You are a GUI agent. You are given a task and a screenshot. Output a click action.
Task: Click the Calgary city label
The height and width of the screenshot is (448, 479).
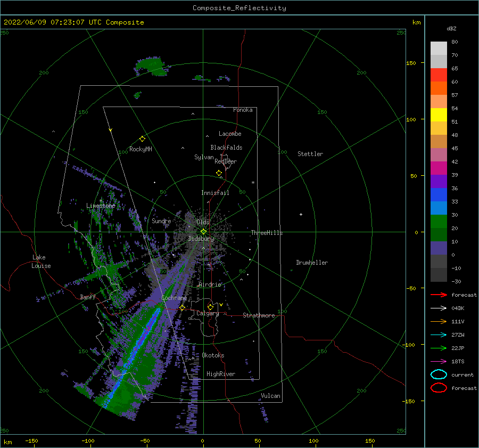208,313
